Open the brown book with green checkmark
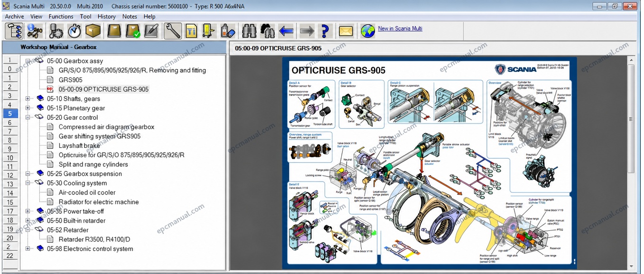 (133, 31)
